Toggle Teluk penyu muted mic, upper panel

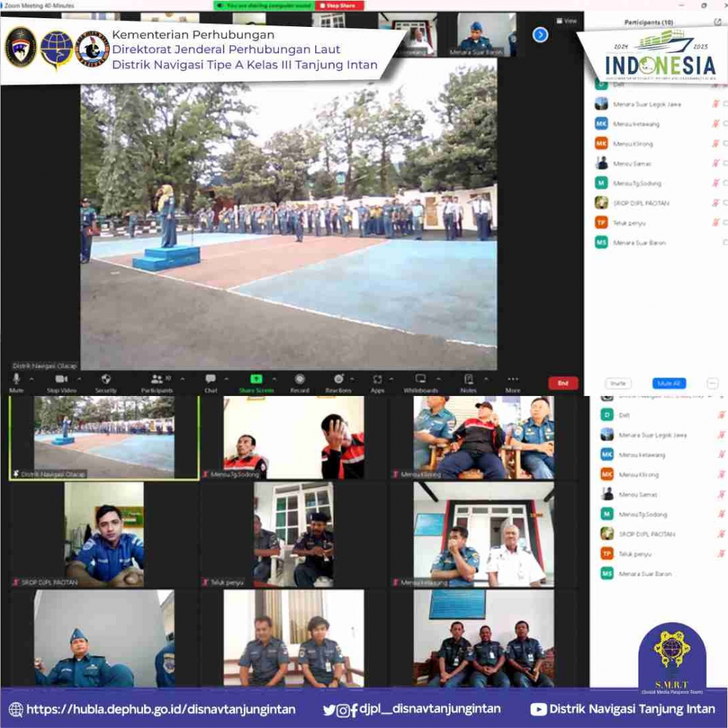pyautogui.click(x=716, y=223)
